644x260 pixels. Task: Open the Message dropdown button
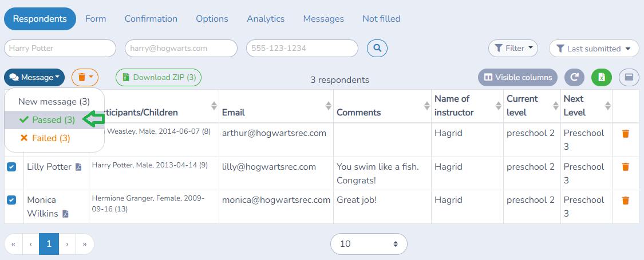(34, 77)
